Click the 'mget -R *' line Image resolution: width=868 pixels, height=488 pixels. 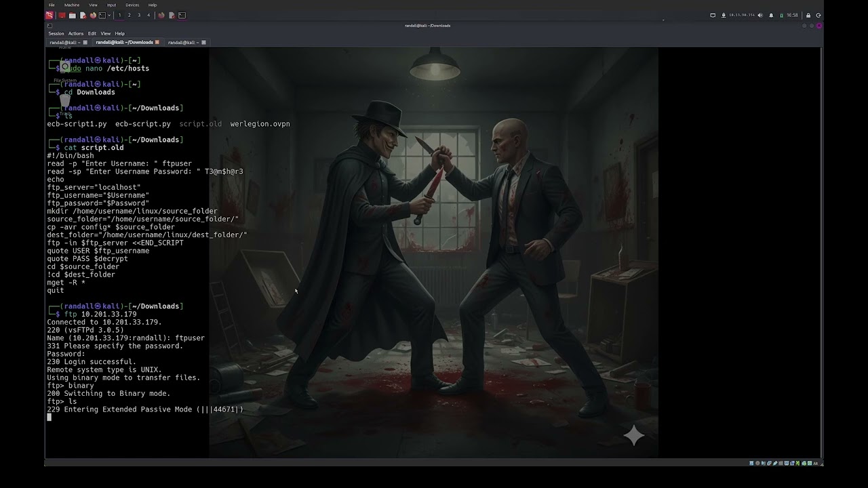66,283
